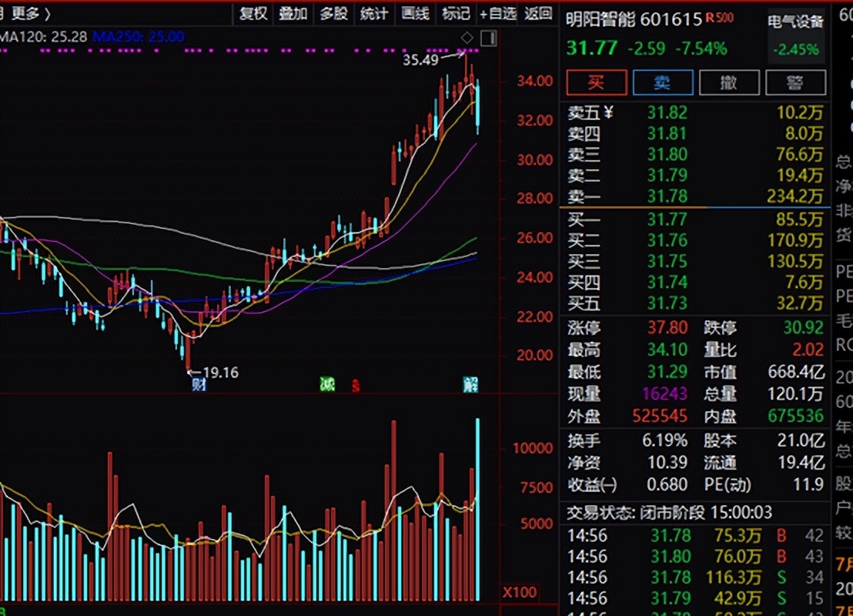Screen dimensions: 853x616
Task: Click the X100 volume scale label
Action: pyautogui.click(x=518, y=593)
